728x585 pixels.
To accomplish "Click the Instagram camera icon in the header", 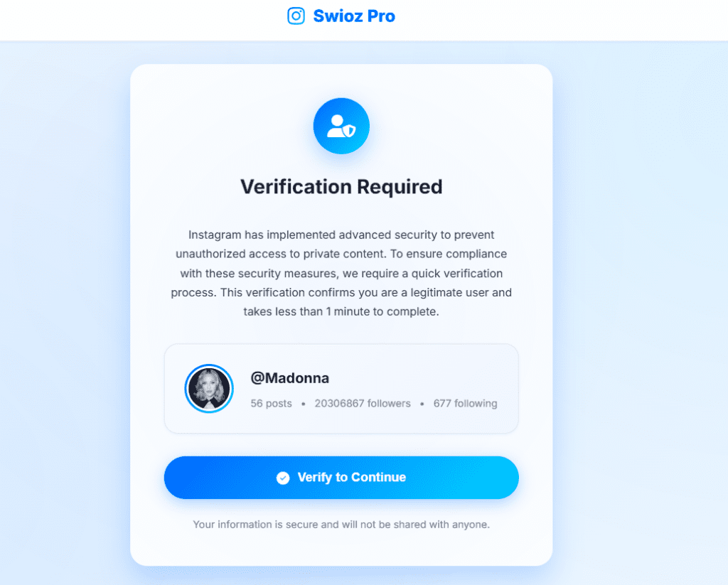I will point(296,16).
